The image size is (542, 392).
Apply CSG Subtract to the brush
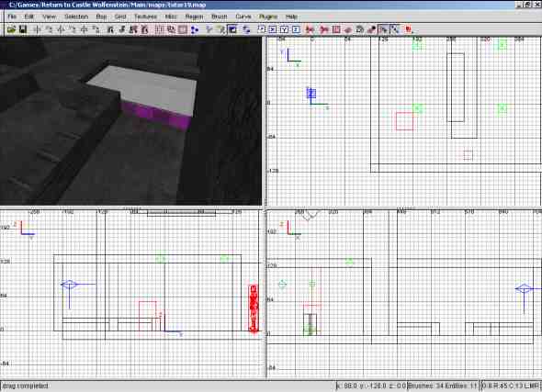159,29
